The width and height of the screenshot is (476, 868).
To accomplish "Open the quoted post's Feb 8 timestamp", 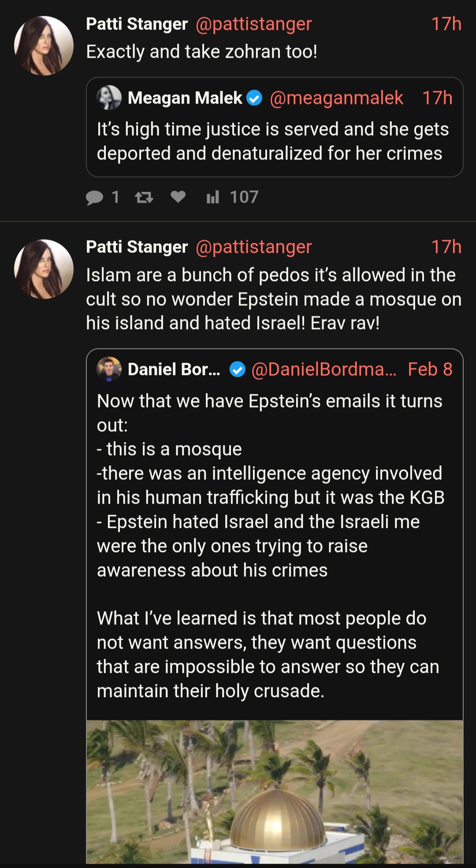I will pyautogui.click(x=430, y=369).
